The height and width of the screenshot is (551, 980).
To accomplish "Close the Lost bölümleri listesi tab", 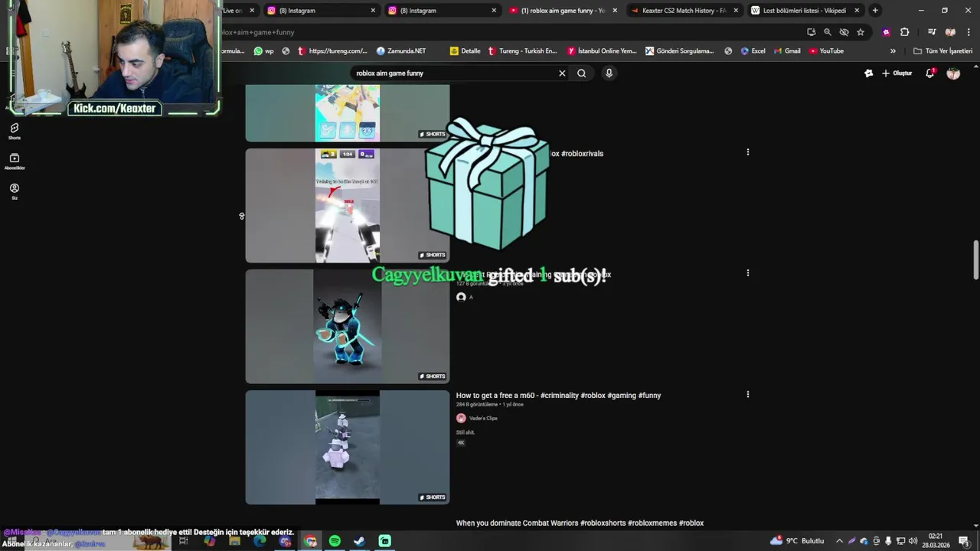I will coord(857,11).
